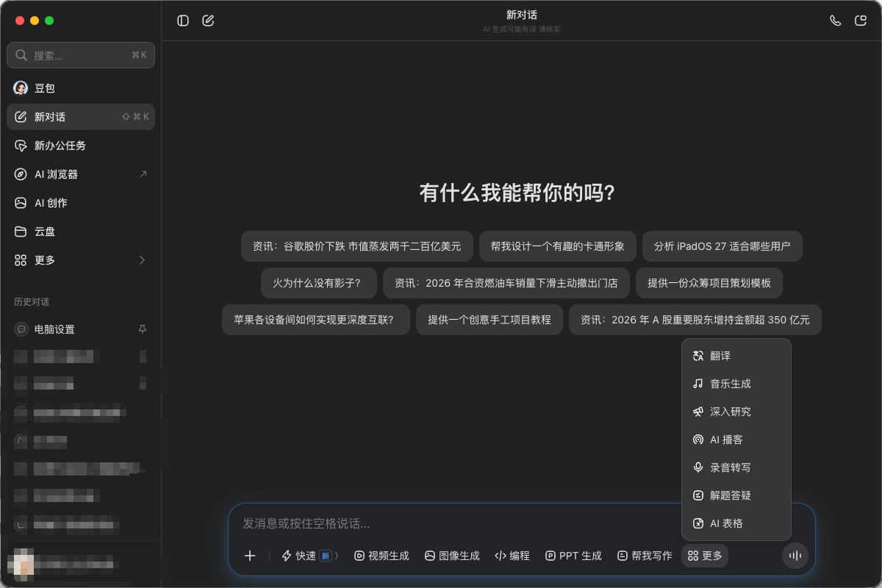
Task: Click the 历史对话 section label
Action: [32, 302]
